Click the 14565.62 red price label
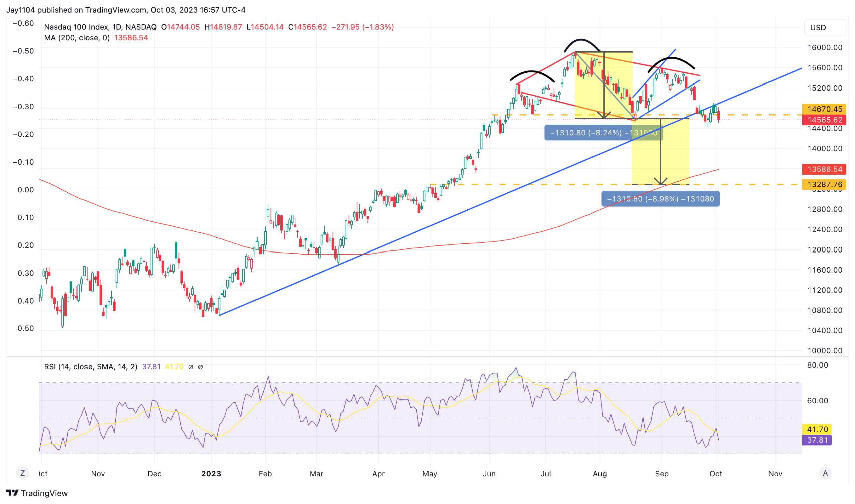This screenshot has height=504, width=855. click(x=823, y=120)
